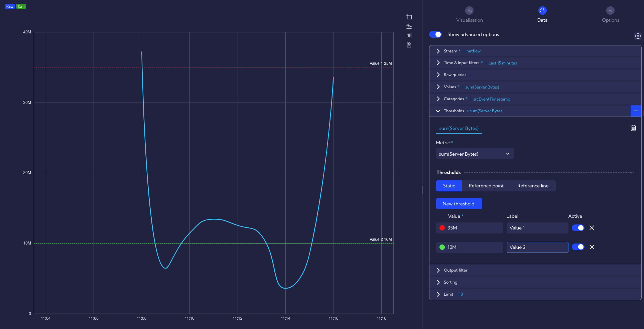The image size is (644, 329).
Task: Select the sum(Server Bytes) threshold tab
Action: point(459,128)
